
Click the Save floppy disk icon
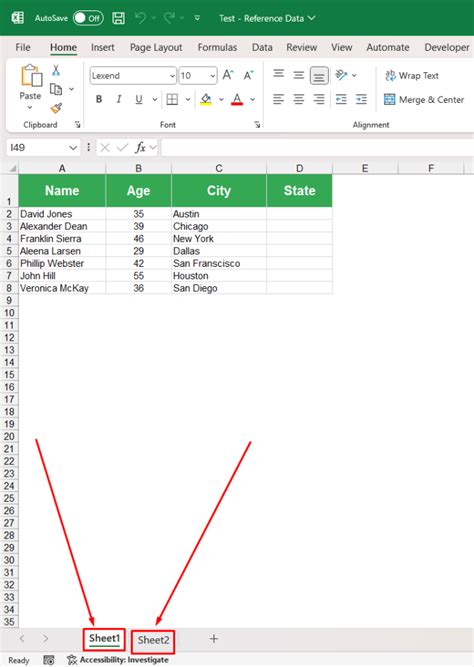(x=118, y=18)
